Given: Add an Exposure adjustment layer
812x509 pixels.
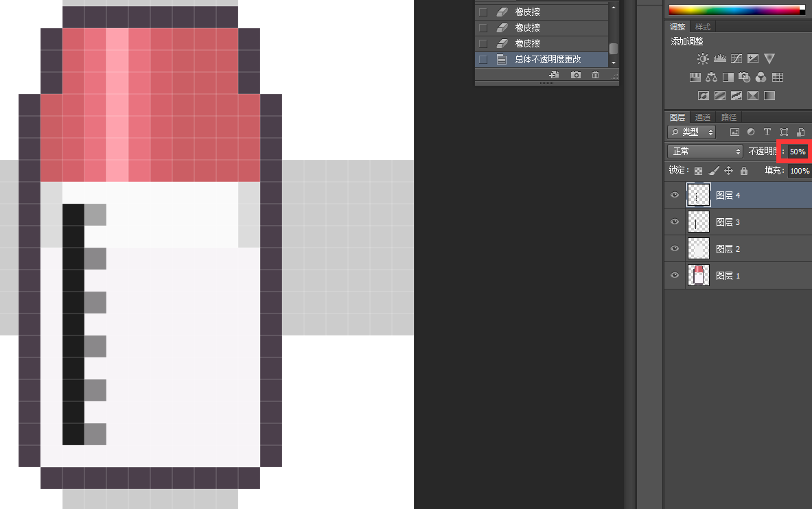Looking at the screenshot, I should click(753, 58).
